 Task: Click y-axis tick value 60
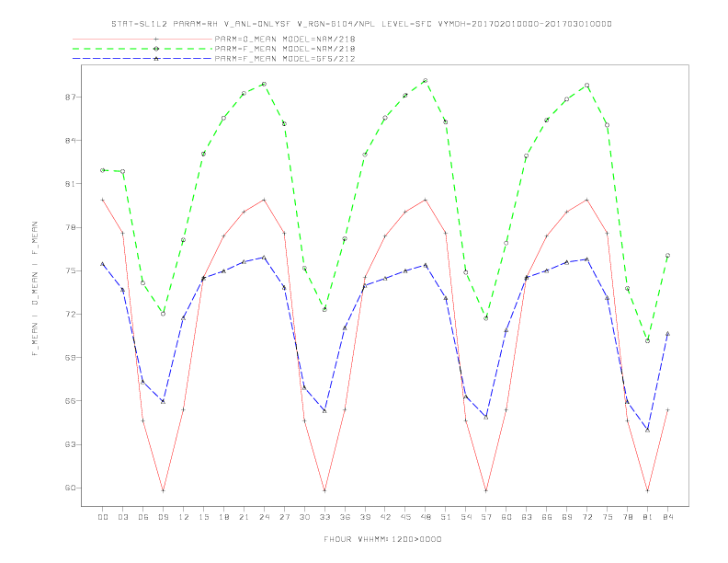71,488
